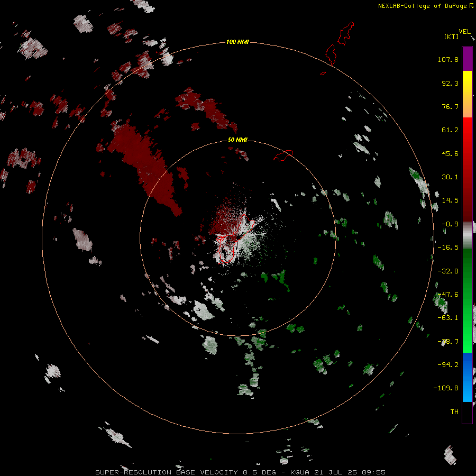Click the 100 NMI range ring label
The image size is (476, 476).
[x=237, y=42]
